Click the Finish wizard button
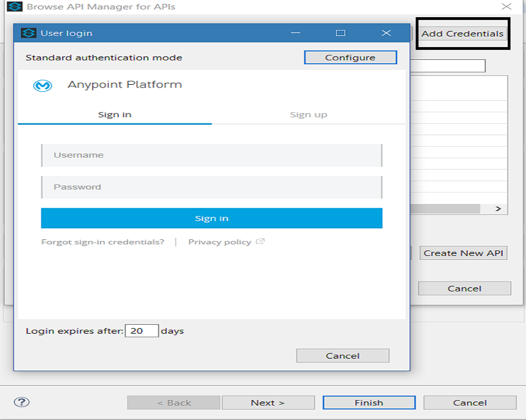 click(x=369, y=403)
